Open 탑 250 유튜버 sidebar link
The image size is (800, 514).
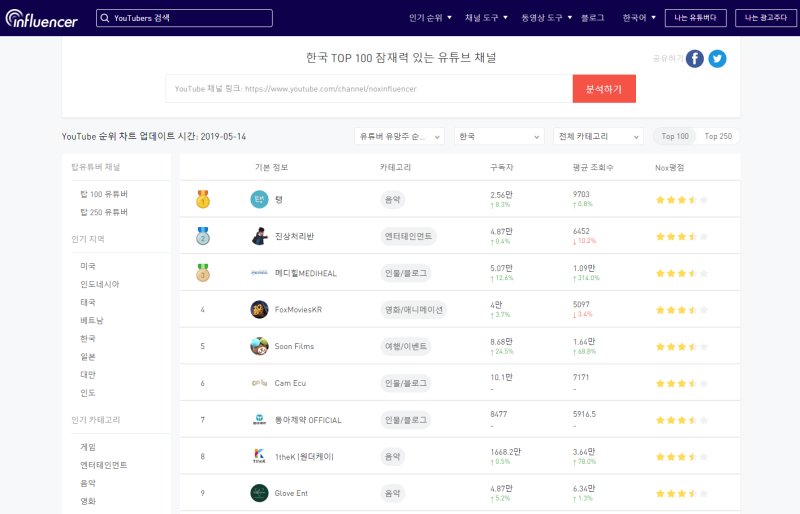pyautogui.click(x=104, y=212)
